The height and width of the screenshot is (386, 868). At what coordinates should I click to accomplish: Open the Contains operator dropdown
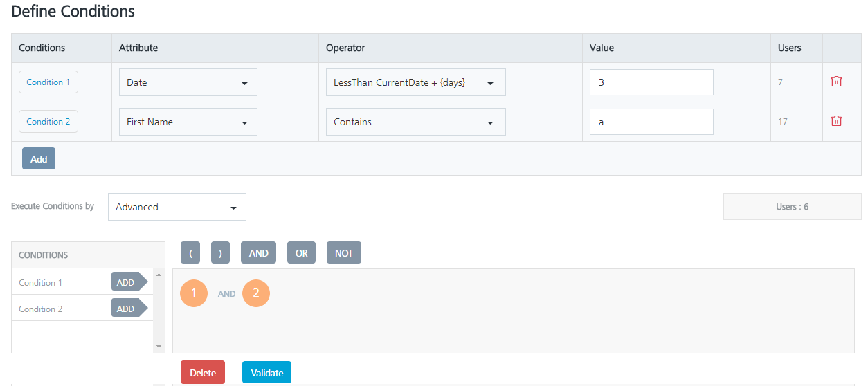415,122
